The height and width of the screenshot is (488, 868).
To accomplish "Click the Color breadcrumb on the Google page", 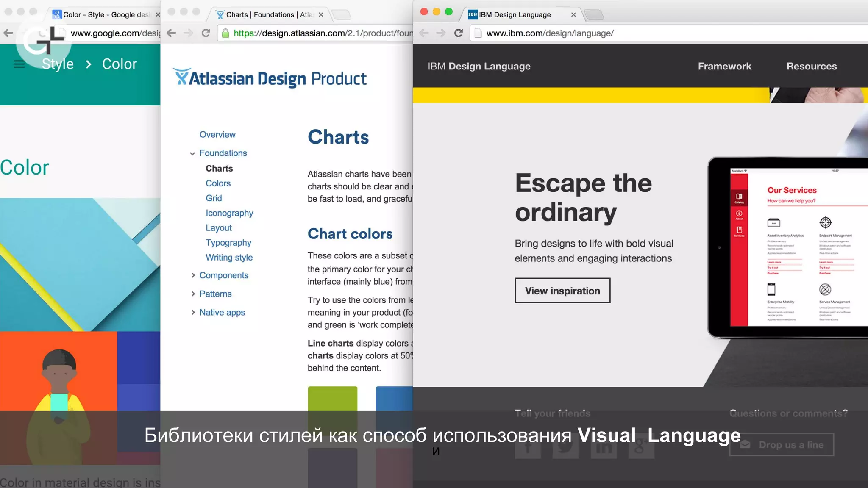I will tap(120, 64).
